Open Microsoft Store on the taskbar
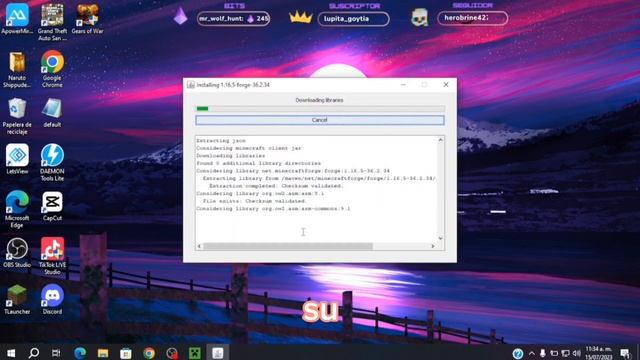 [126, 353]
